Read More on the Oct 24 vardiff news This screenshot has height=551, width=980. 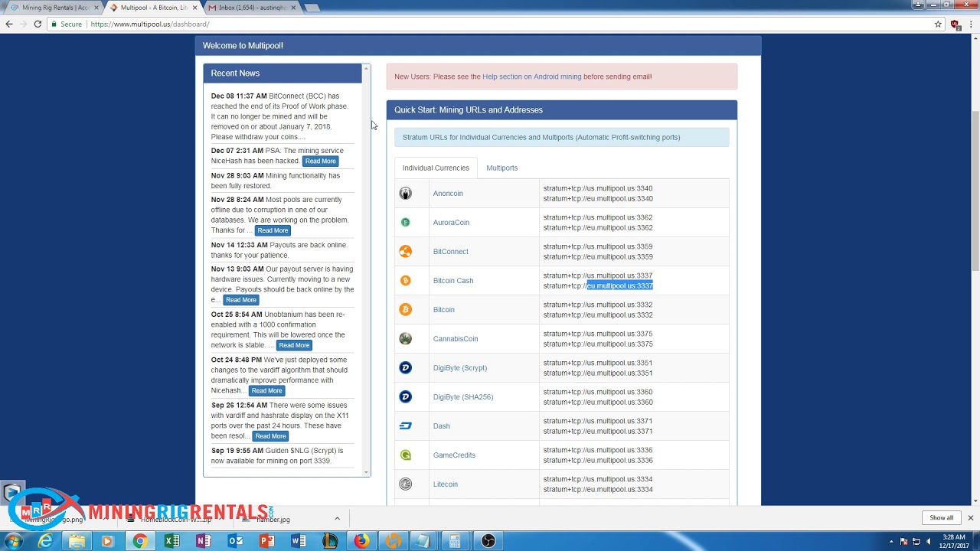[x=266, y=391]
